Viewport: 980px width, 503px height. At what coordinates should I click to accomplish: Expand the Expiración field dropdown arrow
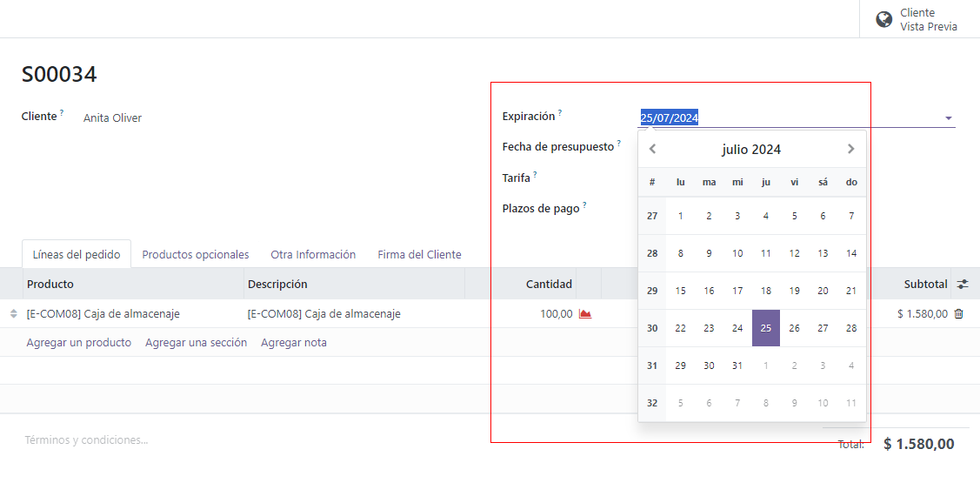click(x=948, y=118)
